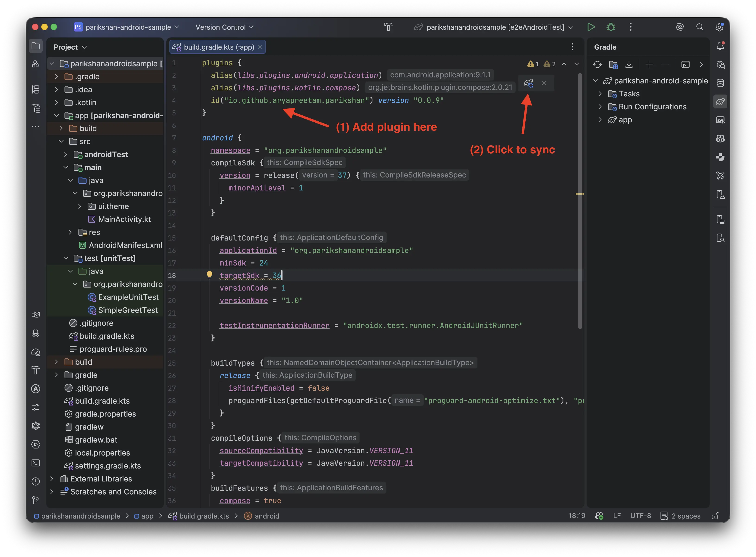Expand the res folder
The width and height of the screenshot is (756, 557).
[70, 232]
